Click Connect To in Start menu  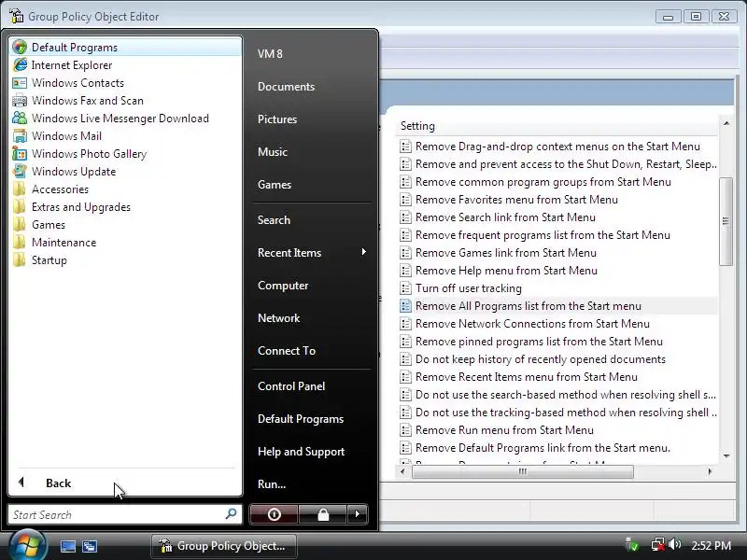tap(287, 351)
